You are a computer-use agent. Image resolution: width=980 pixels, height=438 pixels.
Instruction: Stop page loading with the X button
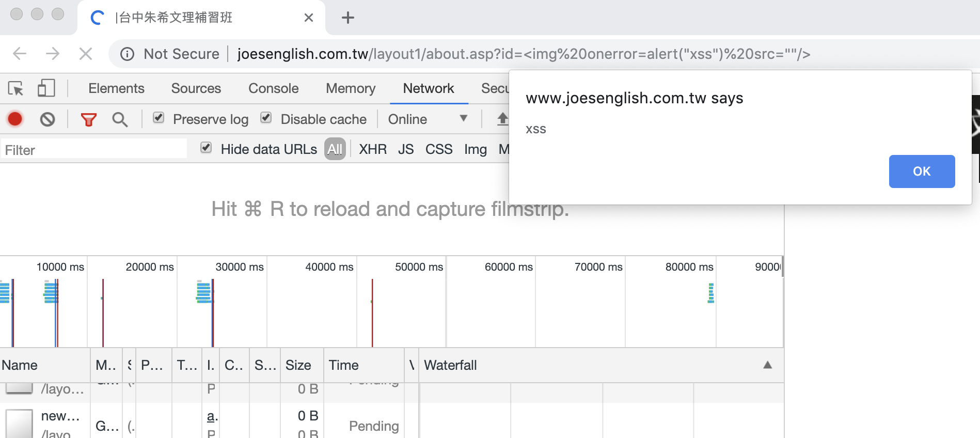click(86, 54)
